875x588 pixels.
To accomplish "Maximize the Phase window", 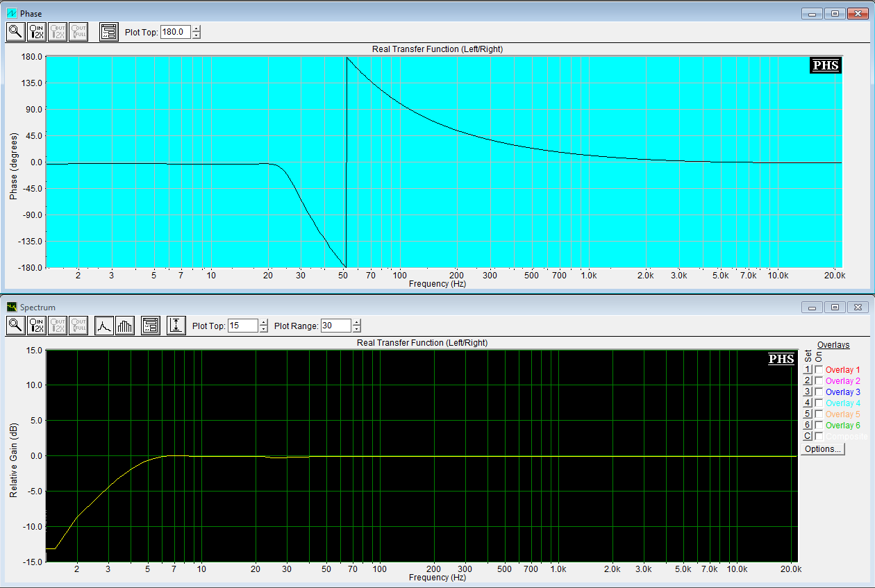I will 834,13.
